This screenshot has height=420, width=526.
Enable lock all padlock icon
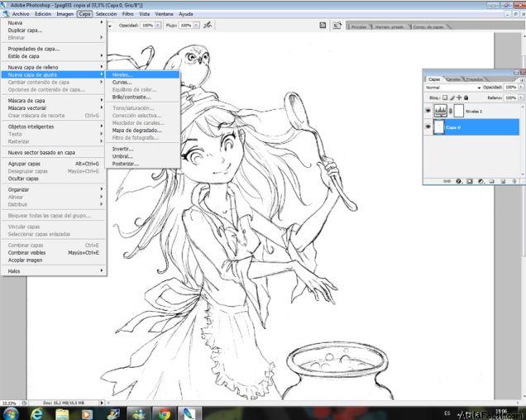[x=466, y=98]
